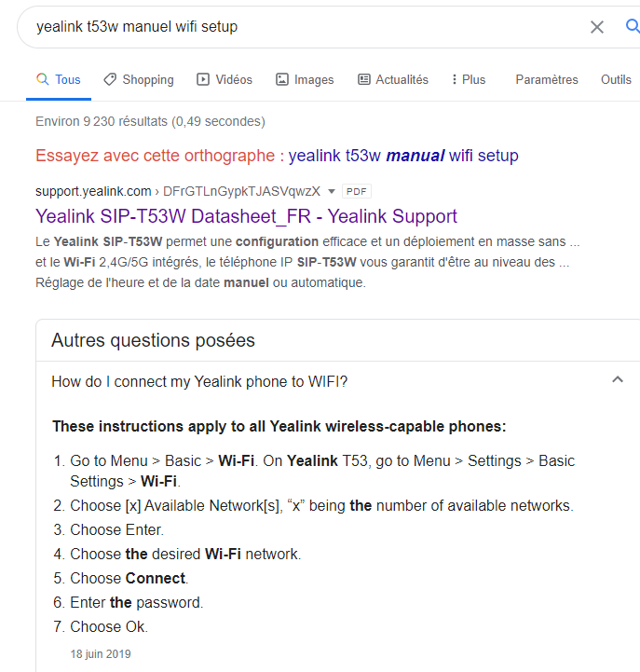Open the Outils menu
Screen dimensions: 640x672
(616, 79)
